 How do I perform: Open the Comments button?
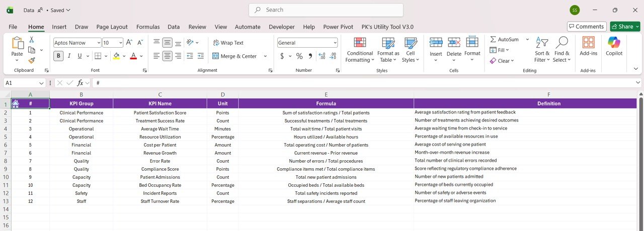coord(586,27)
